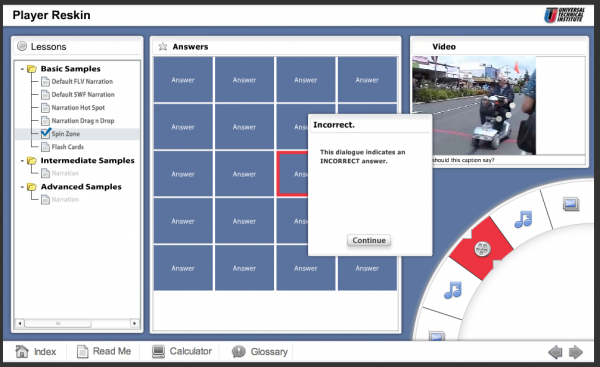
Task: Click Continue in the Incorrect dialog
Action: click(369, 240)
